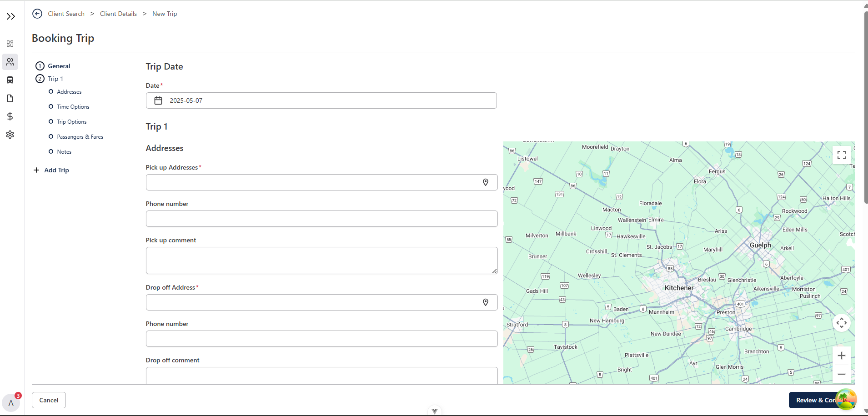Screen dimensions: 868x416
Task: Expand the collapsed sidebar with double chevron
Action: coord(11,17)
